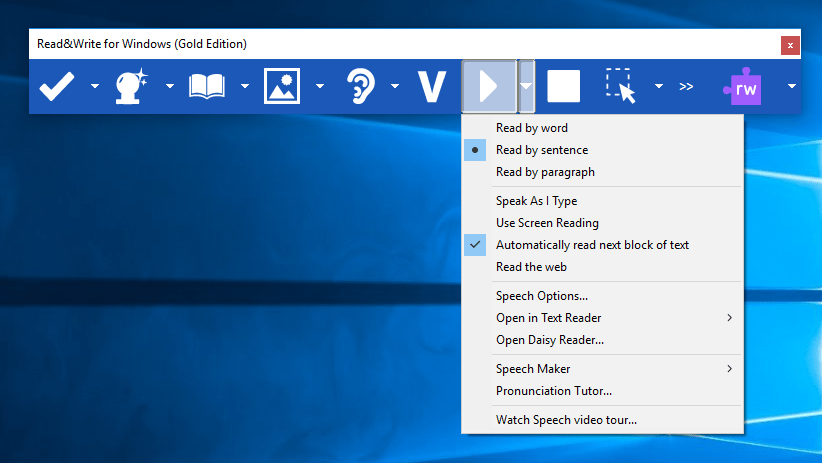822x463 pixels.
Task: Expand the sounds like ear dropdown arrow
Action: coord(395,86)
